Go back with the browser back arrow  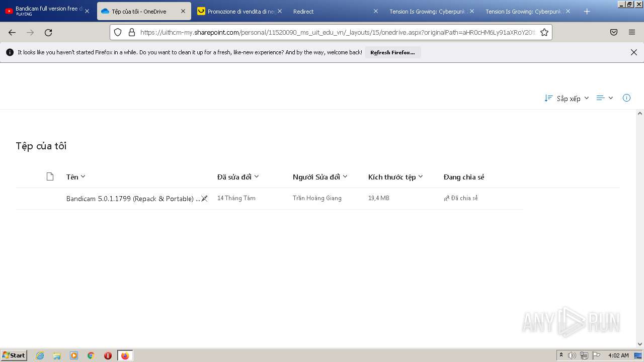(x=12, y=32)
